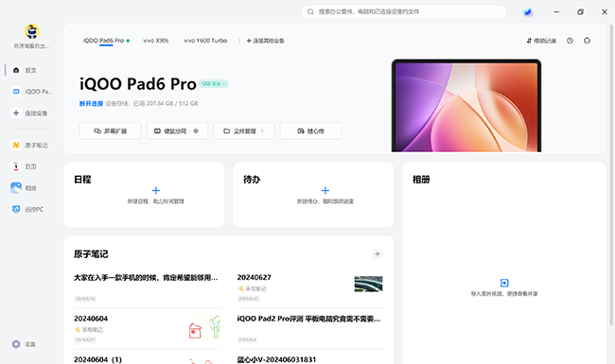Screen dimensions: 615x364
Task: Open the gear settings icon inside 键鼠协同 button
Action: coord(196,130)
